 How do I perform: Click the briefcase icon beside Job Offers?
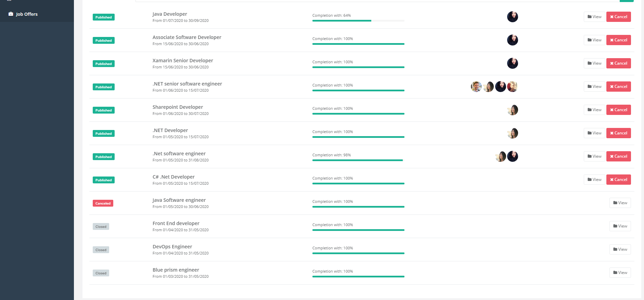(11, 14)
